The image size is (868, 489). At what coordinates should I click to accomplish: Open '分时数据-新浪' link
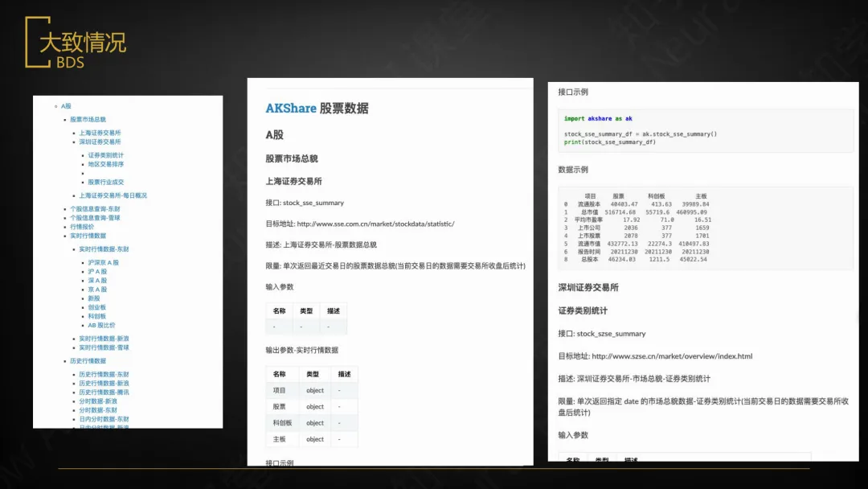[98, 401]
